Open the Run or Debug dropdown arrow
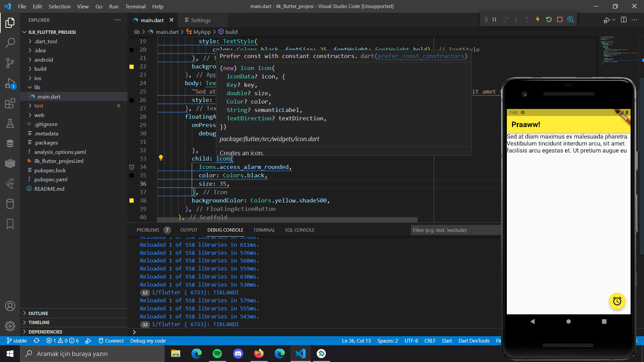The height and width of the screenshot is (362, 644). tap(614, 20)
